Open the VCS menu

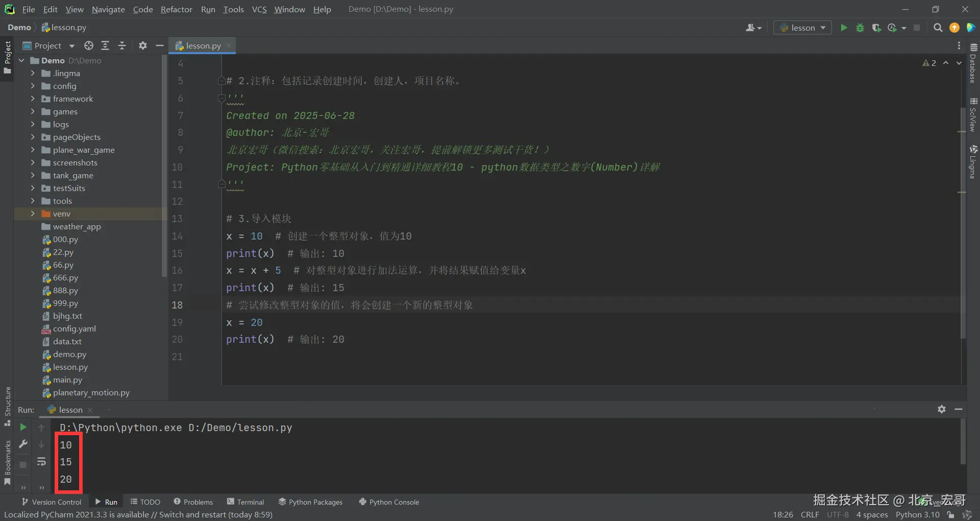[x=259, y=9]
